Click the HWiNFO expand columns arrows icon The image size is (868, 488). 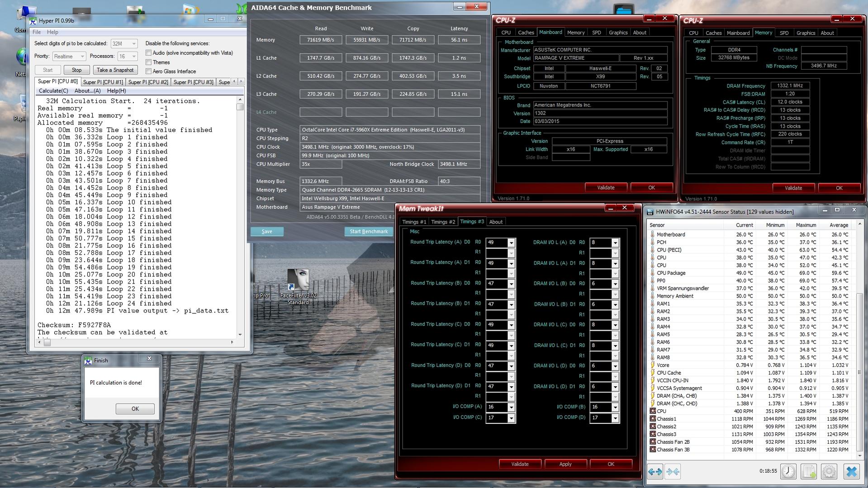[655, 472]
